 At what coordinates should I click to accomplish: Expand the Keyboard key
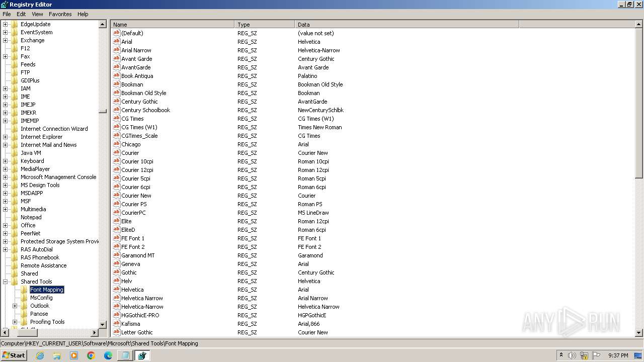(x=6, y=161)
